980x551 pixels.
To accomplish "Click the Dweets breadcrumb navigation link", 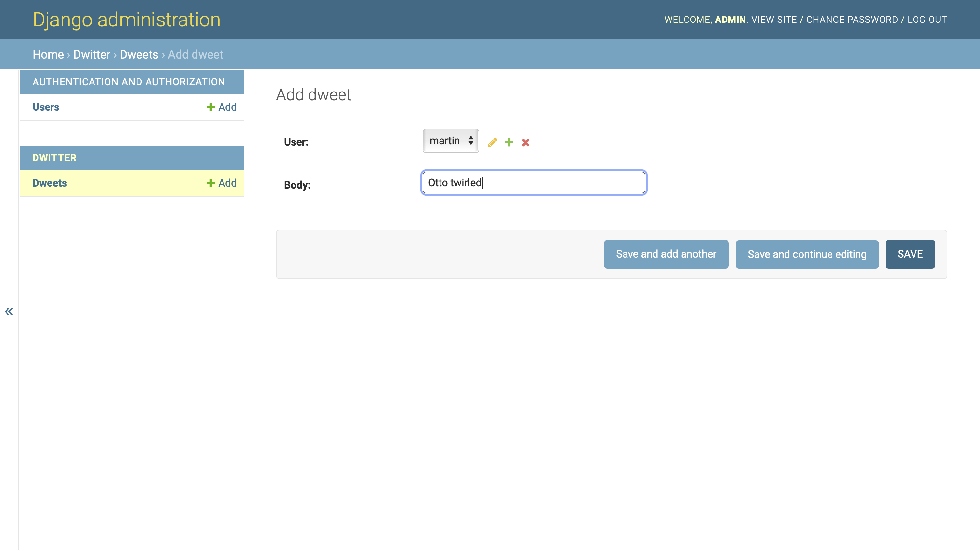I will [139, 54].
